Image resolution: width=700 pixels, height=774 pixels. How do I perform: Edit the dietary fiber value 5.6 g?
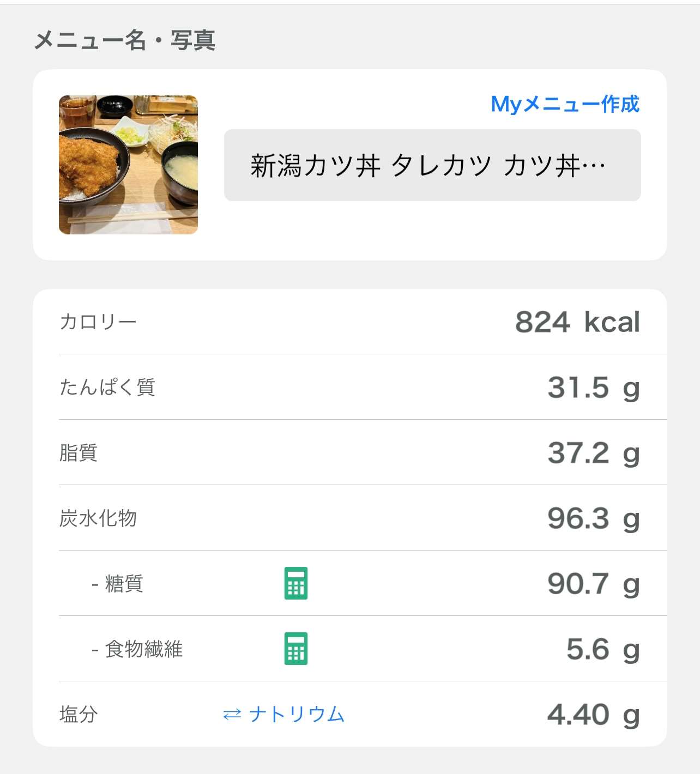tap(603, 649)
